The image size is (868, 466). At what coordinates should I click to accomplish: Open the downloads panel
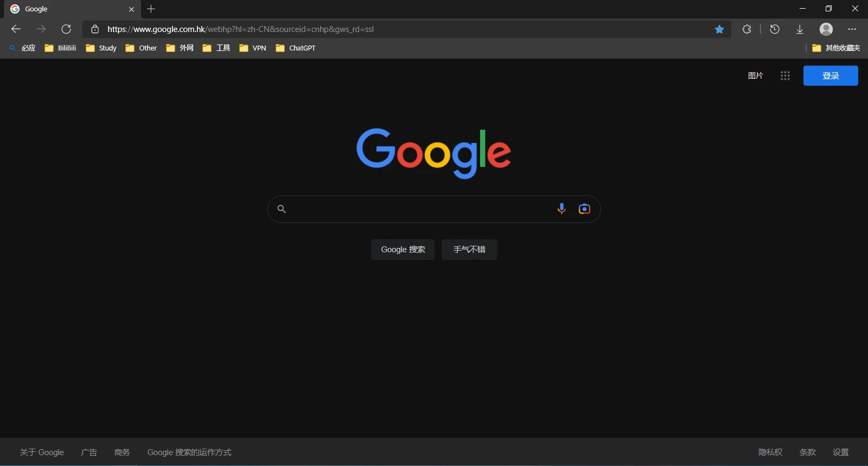pyautogui.click(x=800, y=29)
